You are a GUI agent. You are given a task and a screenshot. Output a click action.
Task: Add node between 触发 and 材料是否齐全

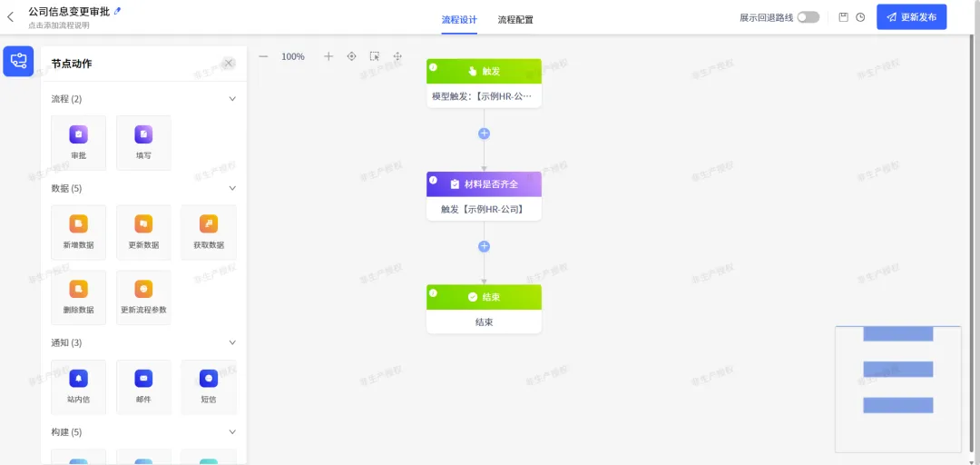pyautogui.click(x=484, y=134)
